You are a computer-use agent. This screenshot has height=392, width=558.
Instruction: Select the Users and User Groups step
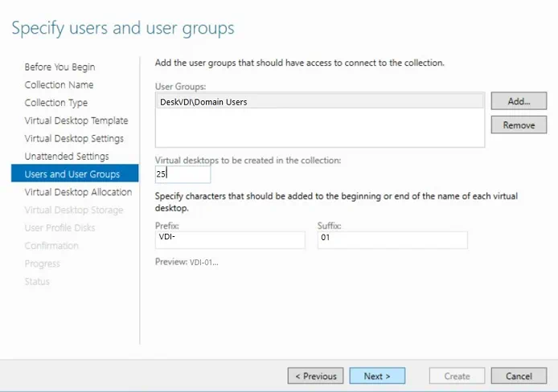[x=72, y=174]
